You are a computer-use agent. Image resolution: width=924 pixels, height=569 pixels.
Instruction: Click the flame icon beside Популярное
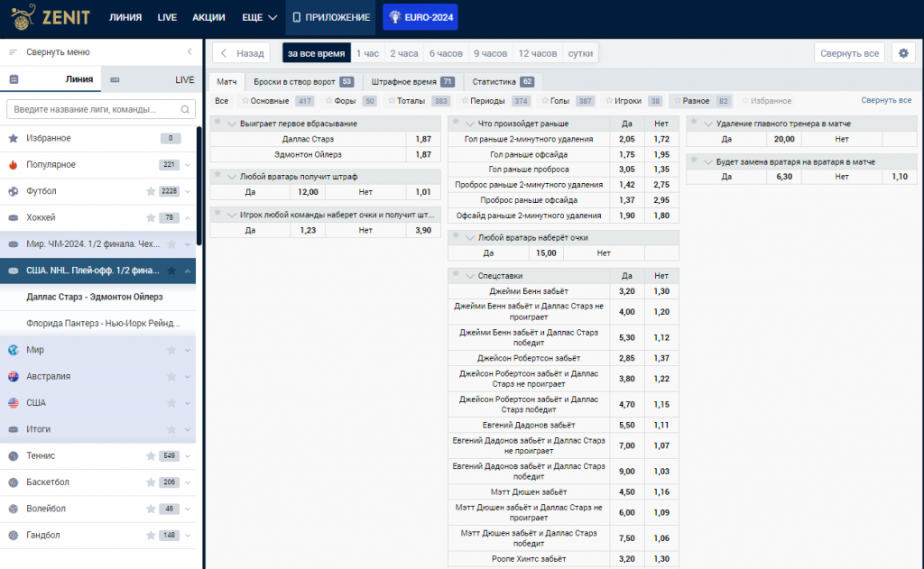point(13,165)
